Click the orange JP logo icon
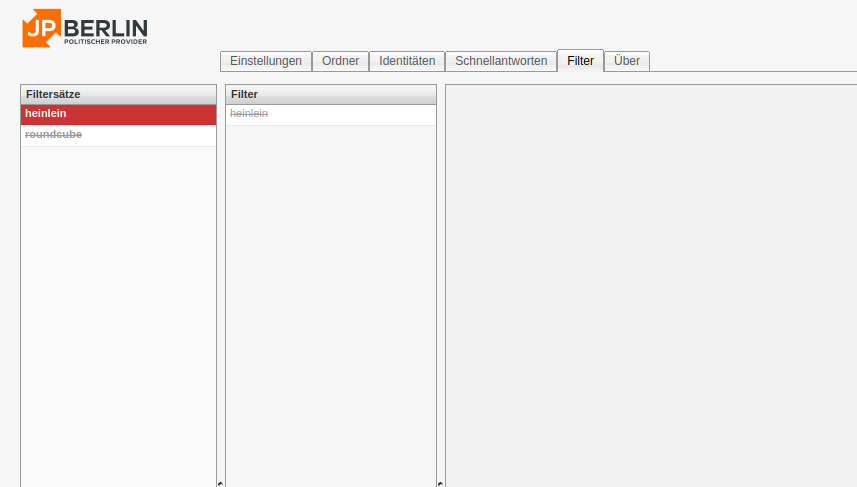 (41, 28)
